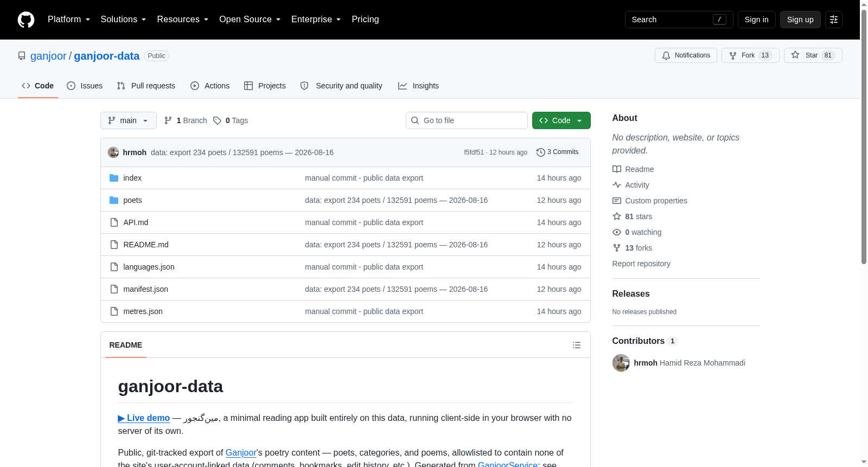
Task: Click the header Search field
Action: pos(679,20)
